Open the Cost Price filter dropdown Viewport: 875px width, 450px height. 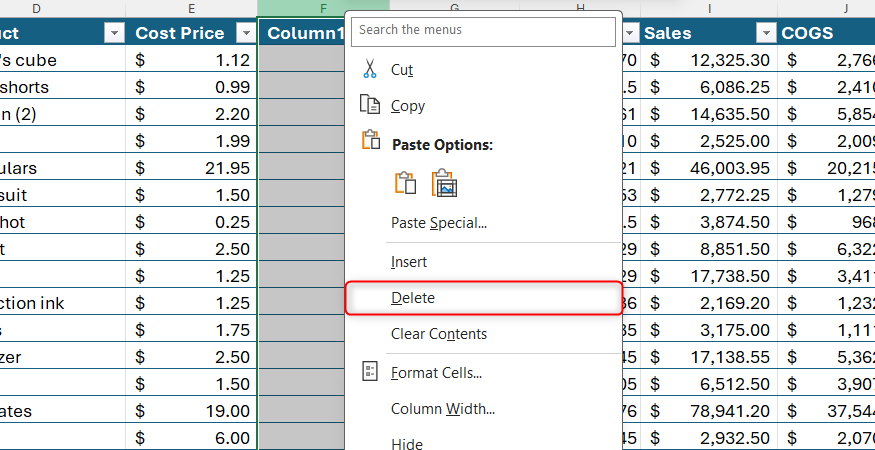(246, 33)
